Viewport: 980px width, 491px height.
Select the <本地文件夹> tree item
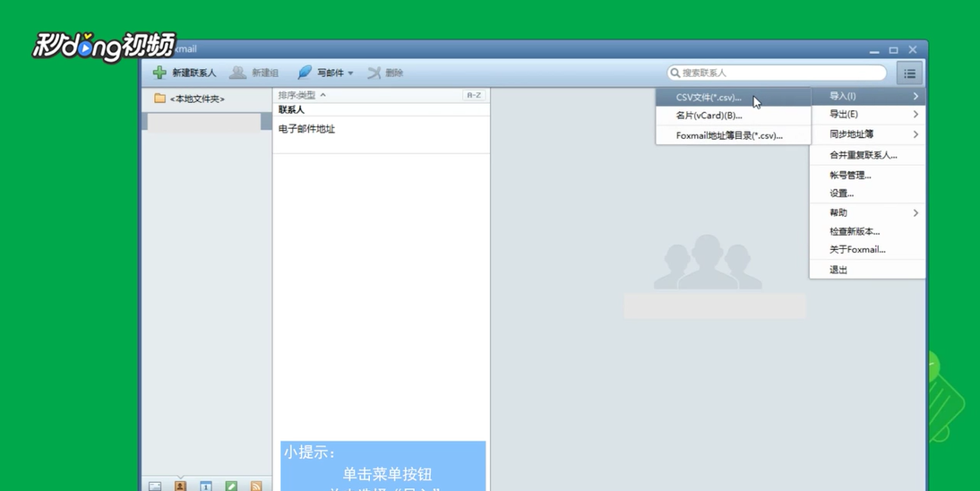197,99
